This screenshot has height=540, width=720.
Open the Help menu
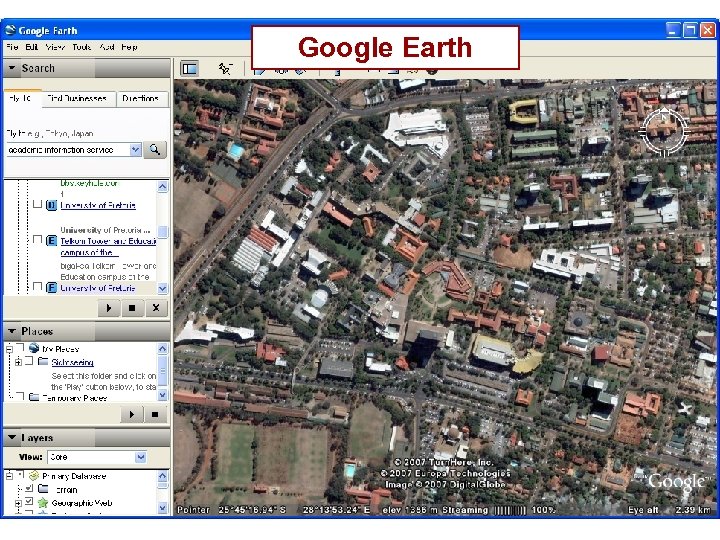(129, 47)
